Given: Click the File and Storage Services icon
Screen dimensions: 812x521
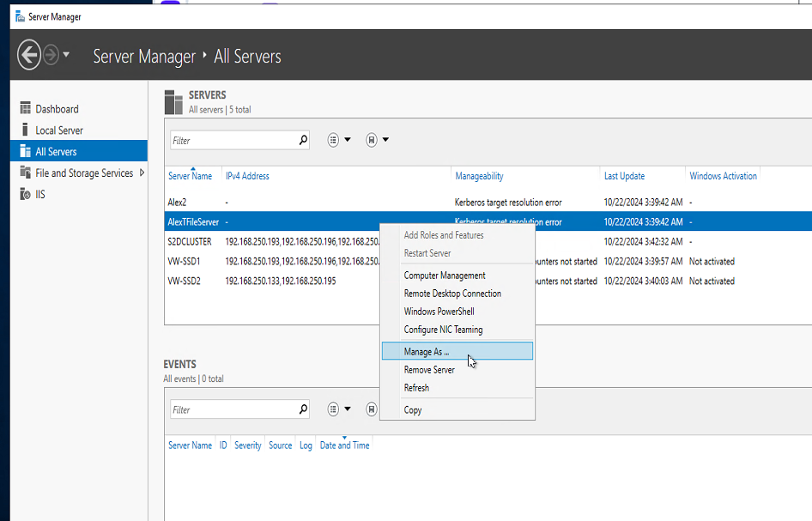Looking at the screenshot, I should [x=25, y=172].
